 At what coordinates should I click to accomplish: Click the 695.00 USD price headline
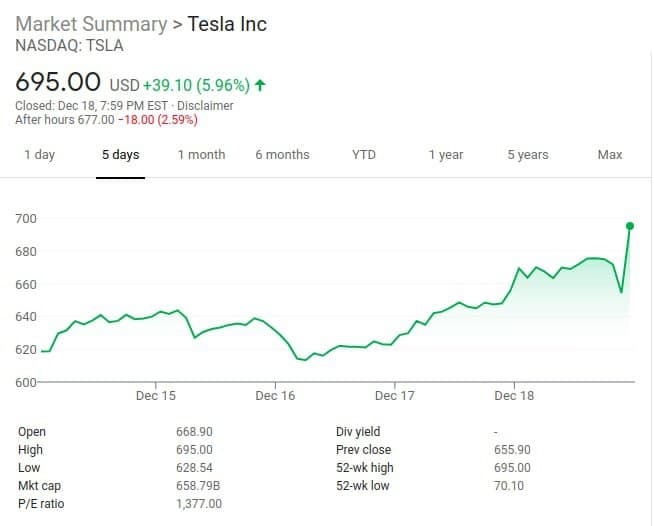59,81
